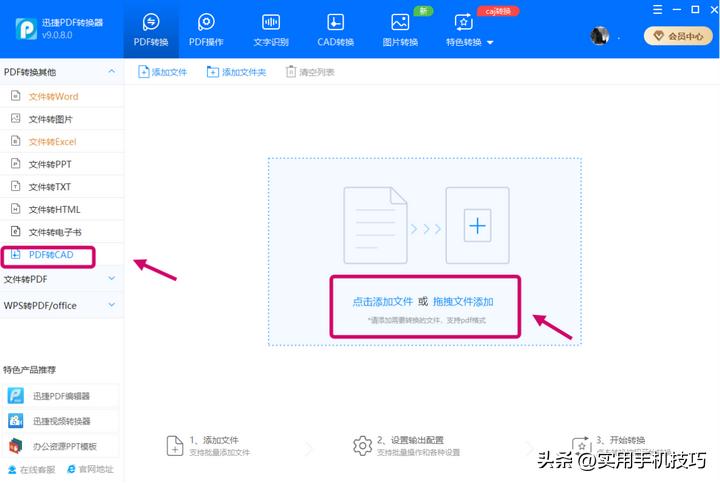Image resolution: width=720 pixels, height=483 pixels.
Task: Click the 迅捷PDF编辑器 app icon
Action: 16,396
